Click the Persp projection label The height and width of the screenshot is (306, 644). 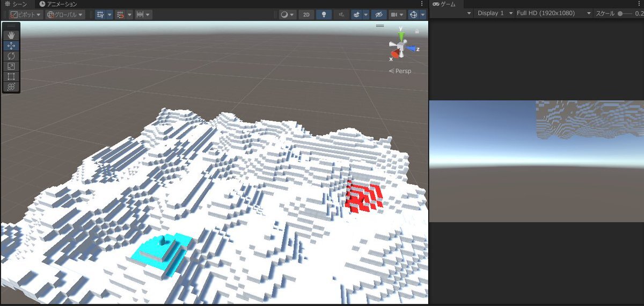(400, 71)
